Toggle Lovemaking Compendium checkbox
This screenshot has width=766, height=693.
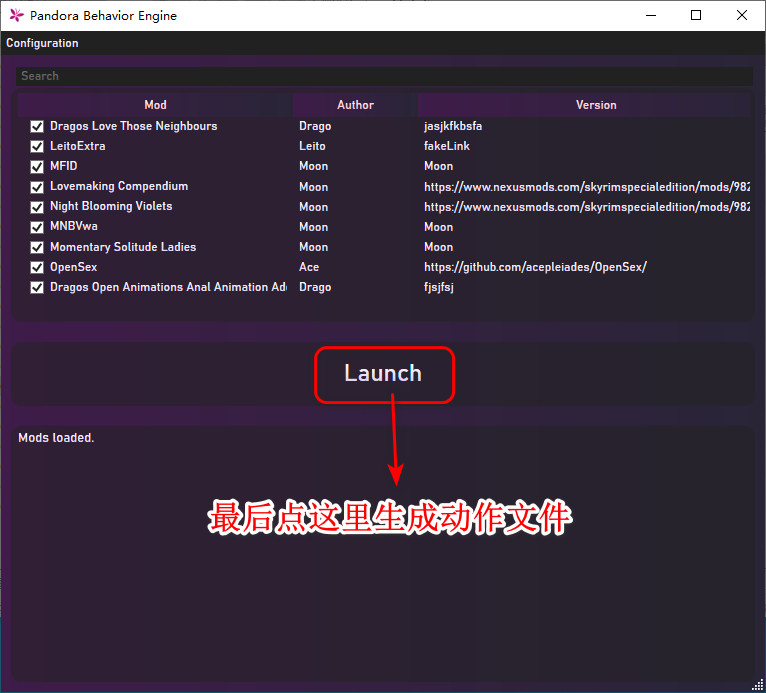pos(37,187)
